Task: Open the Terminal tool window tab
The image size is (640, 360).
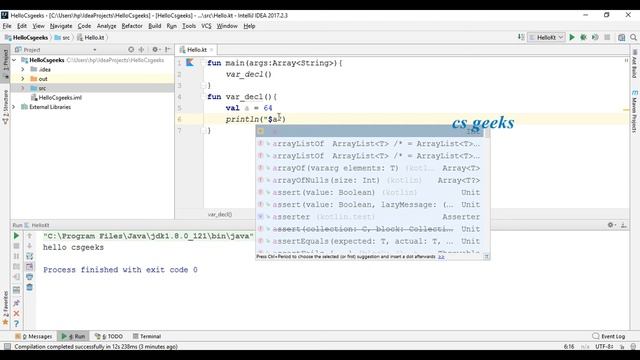Action: (147, 336)
